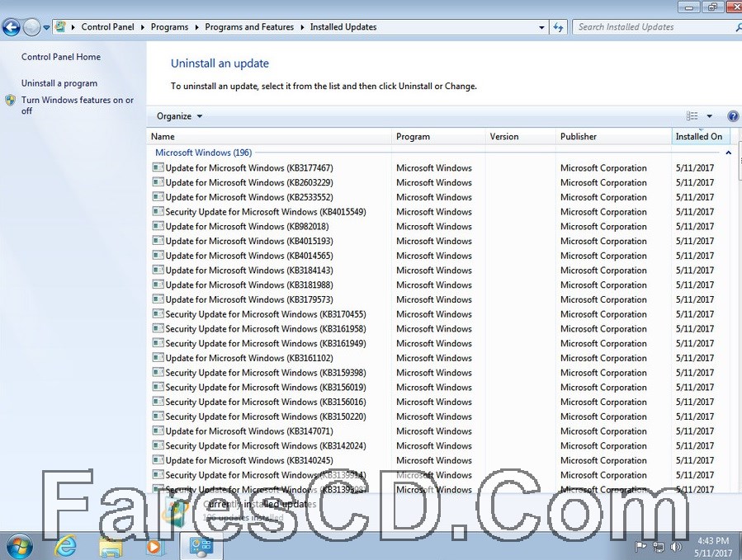Viewport: 742px width, 560px height.
Task: Click the icon of update KB3184143
Action: click(158, 270)
